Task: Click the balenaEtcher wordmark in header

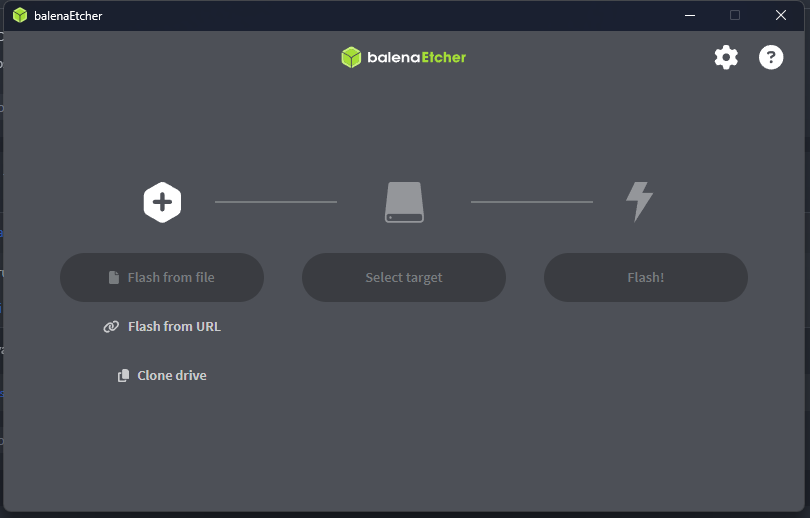Action: click(x=416, y=57)
